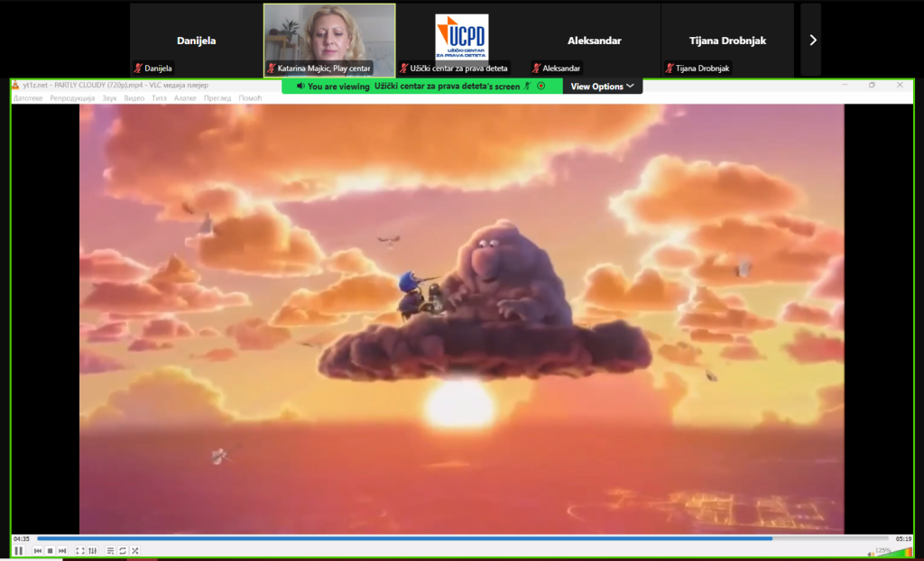This screenshot has width=924, height=561.
Task: Adjust the VLC volume slider at 125%
Action: (894, 552)
